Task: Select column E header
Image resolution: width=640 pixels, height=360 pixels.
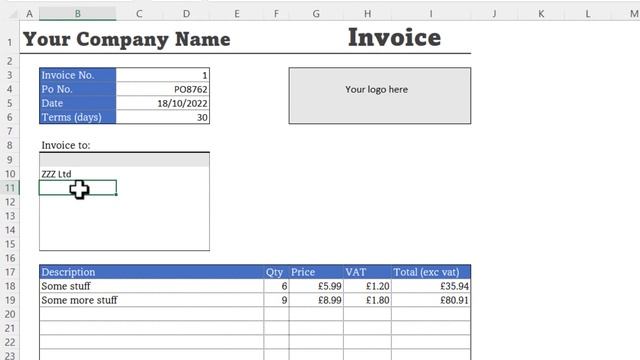Action: (x=237, y=14)
